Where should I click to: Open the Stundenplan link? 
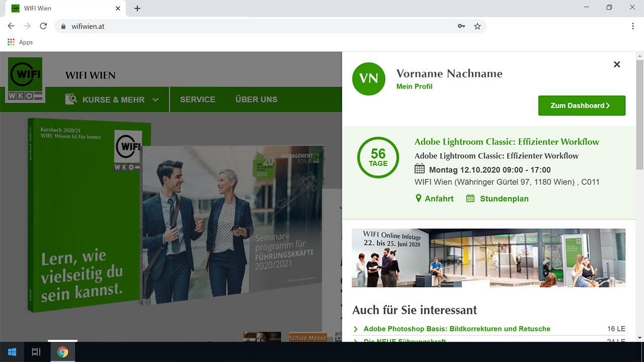(504, 199)
